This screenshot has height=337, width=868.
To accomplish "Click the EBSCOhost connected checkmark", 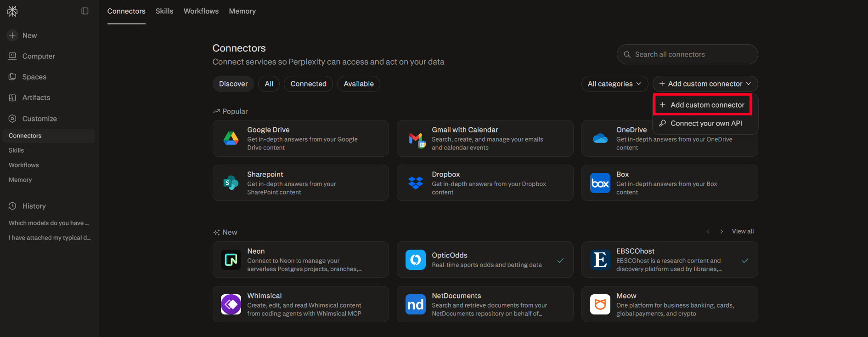I will 745,260.
